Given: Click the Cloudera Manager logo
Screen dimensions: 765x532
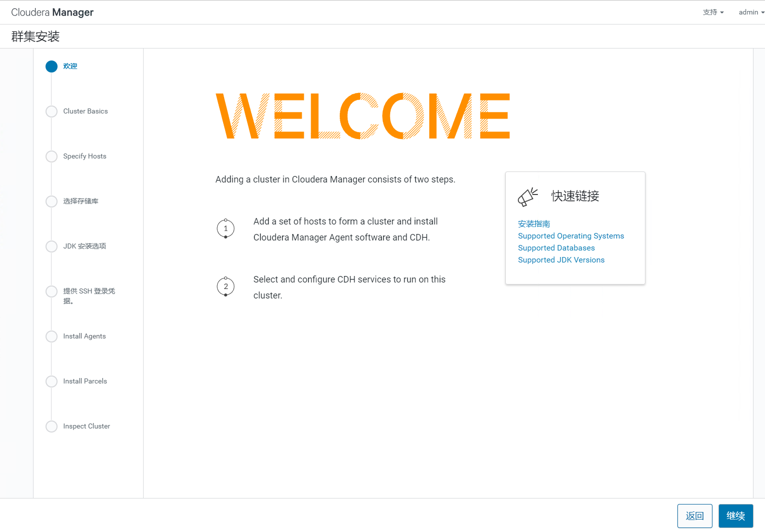Looking at the screenshot, I should (x=53, y=12).
